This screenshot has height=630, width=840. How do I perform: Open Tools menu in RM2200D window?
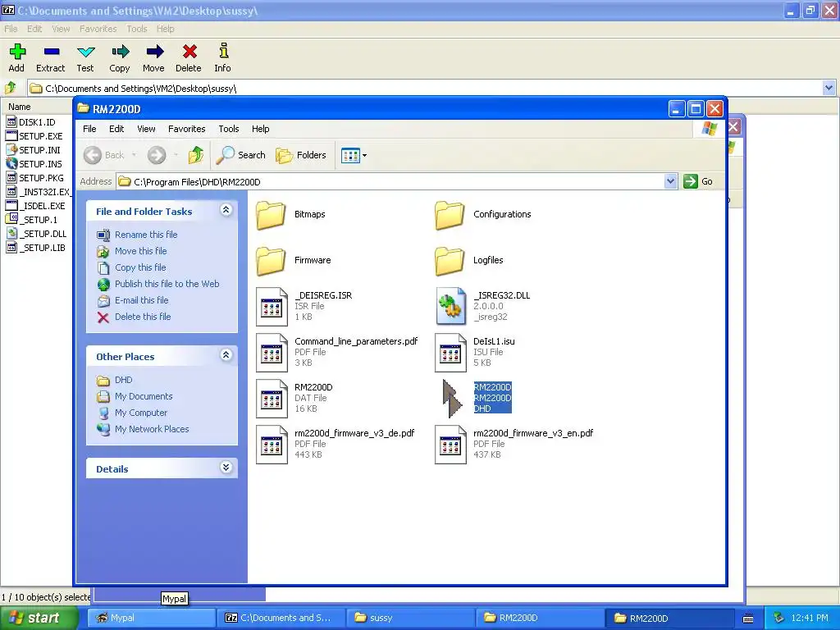tap(229, 129)
